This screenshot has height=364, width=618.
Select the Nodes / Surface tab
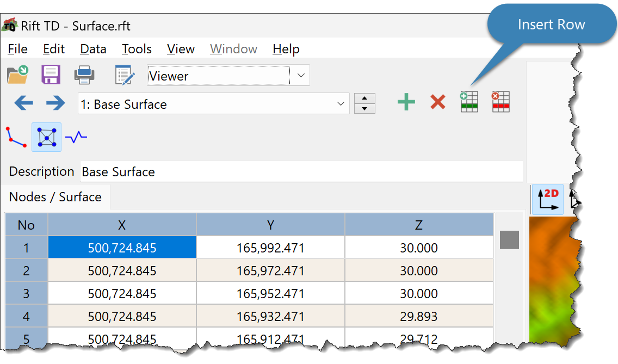click(x=55, y=197)
